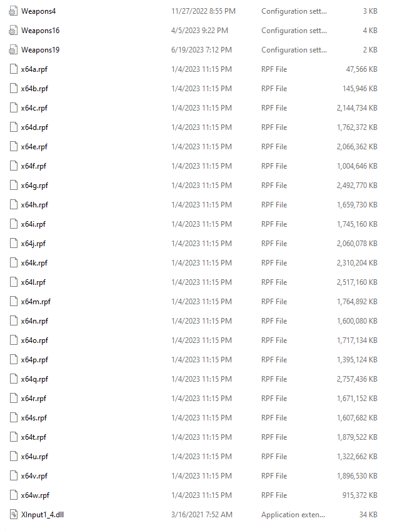Click the x64w.rpf file icon
The width and height of the screenshot is (420, 531).
point(14,495)
